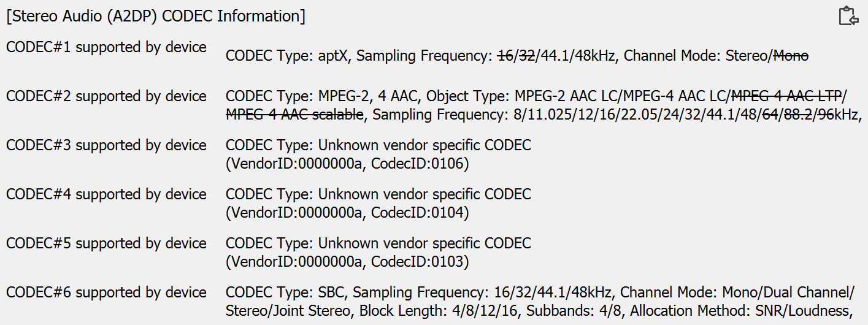Select the CODEC#1 supported by device label
Screen dimensions: 868x325
pyautogui.click(x=106, y=47)
